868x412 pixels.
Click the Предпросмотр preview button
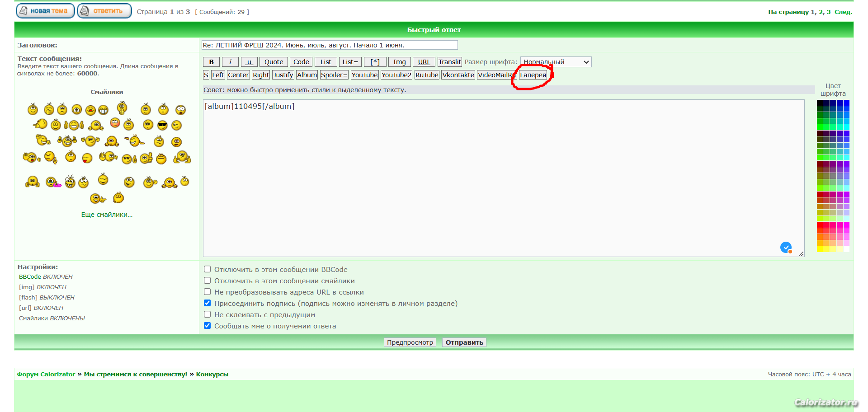coord(410,342)
